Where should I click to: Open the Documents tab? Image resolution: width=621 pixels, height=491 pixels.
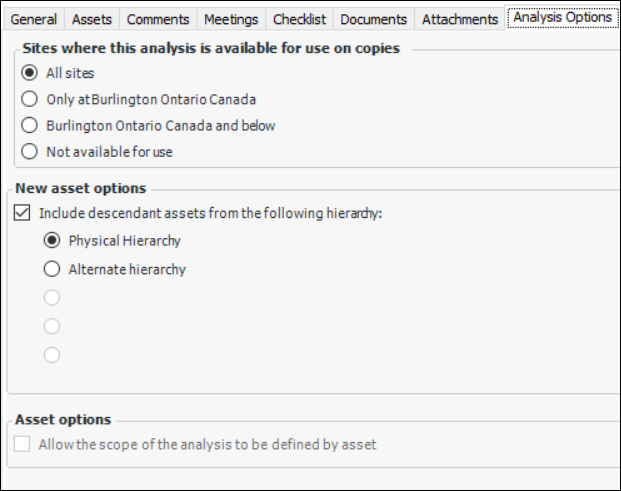pos(373,19)
